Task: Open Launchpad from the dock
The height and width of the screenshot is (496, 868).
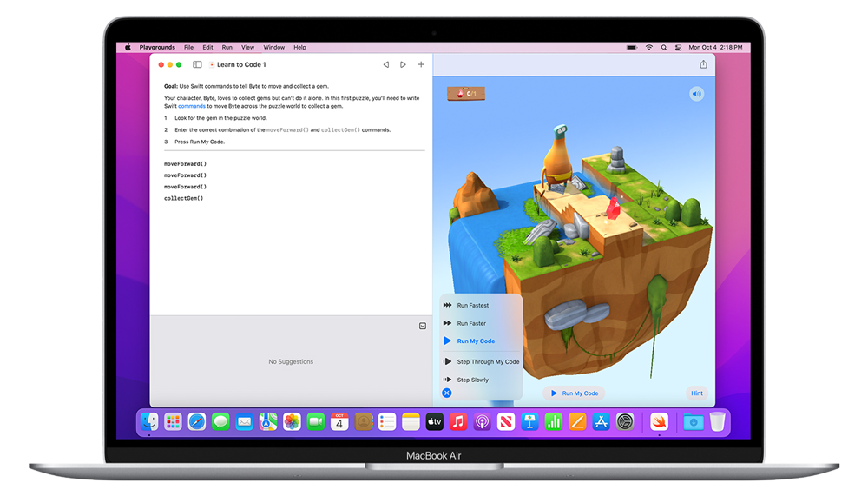Action: [173, 422]
